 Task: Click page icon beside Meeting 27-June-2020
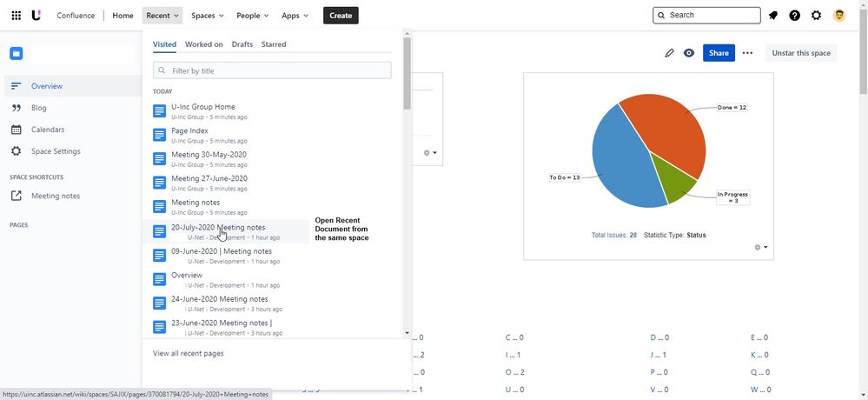click(x=159, y=183)
